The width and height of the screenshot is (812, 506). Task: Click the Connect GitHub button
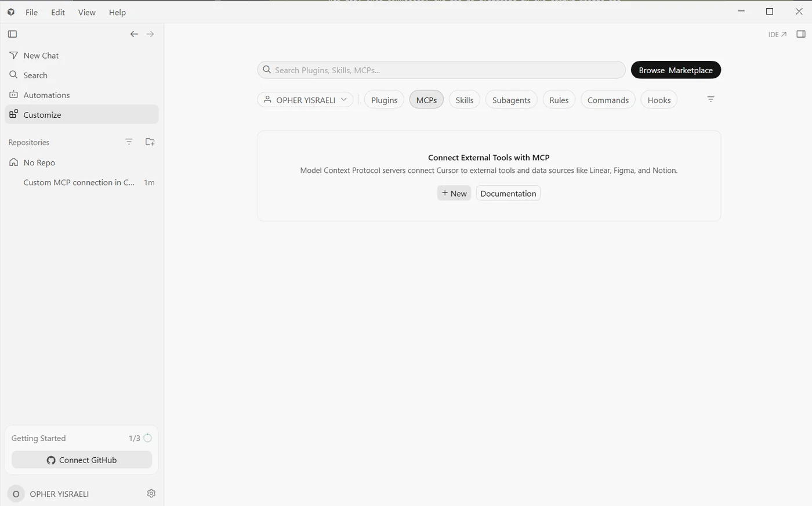tap(82, 460)
